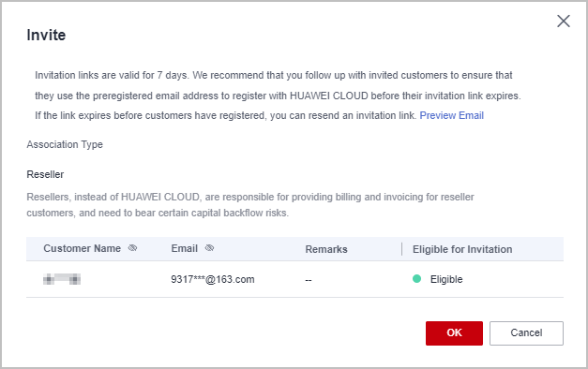
Task: Click the divider before Eligible for Invitation
Action: click(401, 249)
